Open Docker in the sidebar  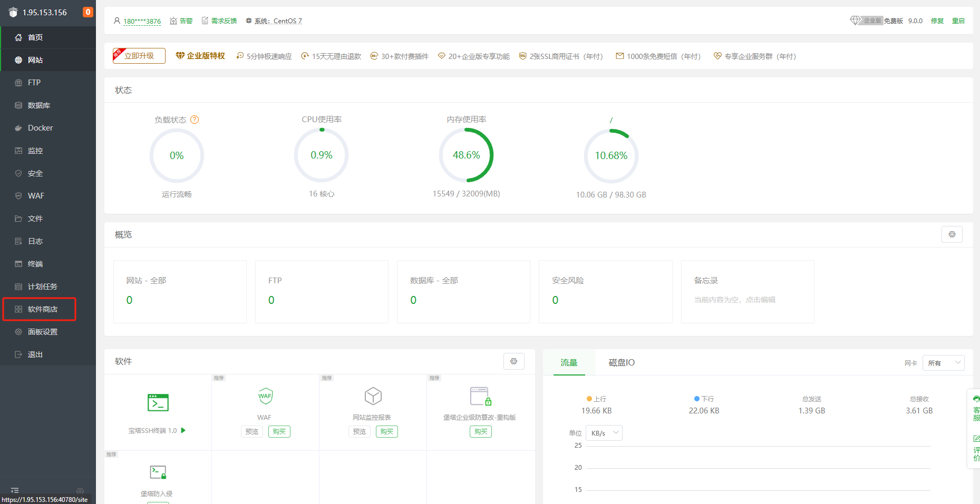coord(48,128)
